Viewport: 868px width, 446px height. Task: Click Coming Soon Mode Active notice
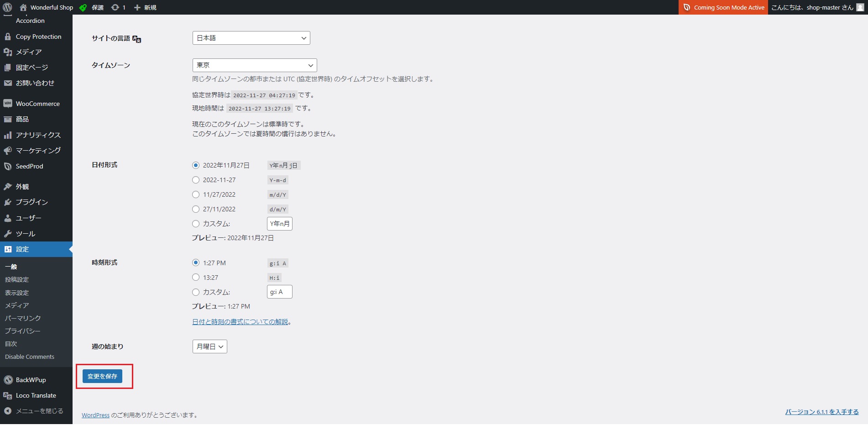click(x=723, y=7)
